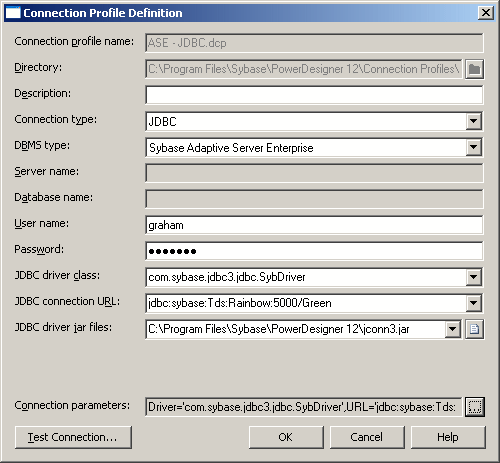Expand the JDBC driver class dropdown
The width and height of the screenshot is (500, 463).
[474, 277]
